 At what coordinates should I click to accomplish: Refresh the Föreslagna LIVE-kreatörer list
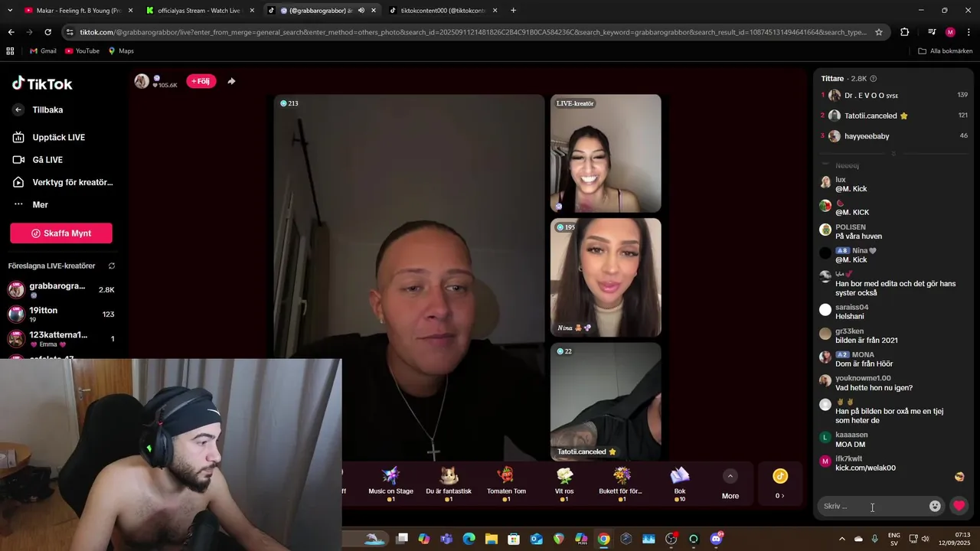click(x=112, y=266)
